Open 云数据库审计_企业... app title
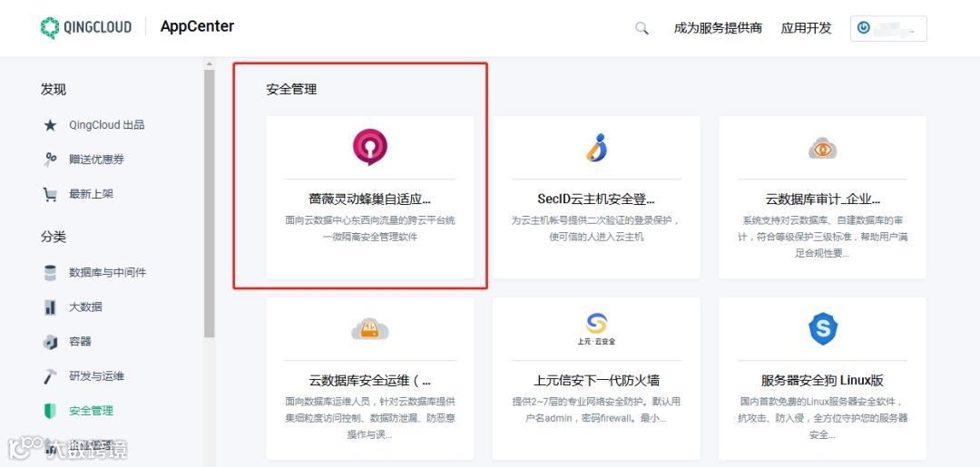 point(822,199)
